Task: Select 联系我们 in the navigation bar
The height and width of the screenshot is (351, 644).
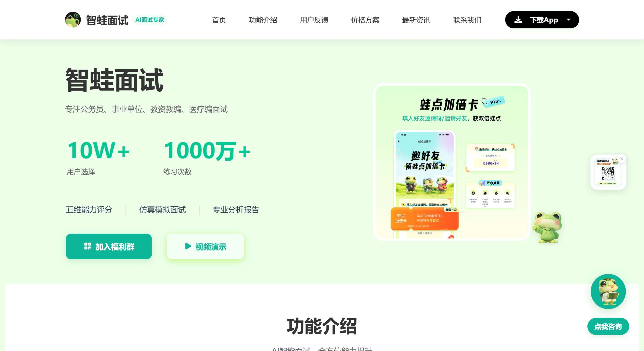Action: coord(467,20)
